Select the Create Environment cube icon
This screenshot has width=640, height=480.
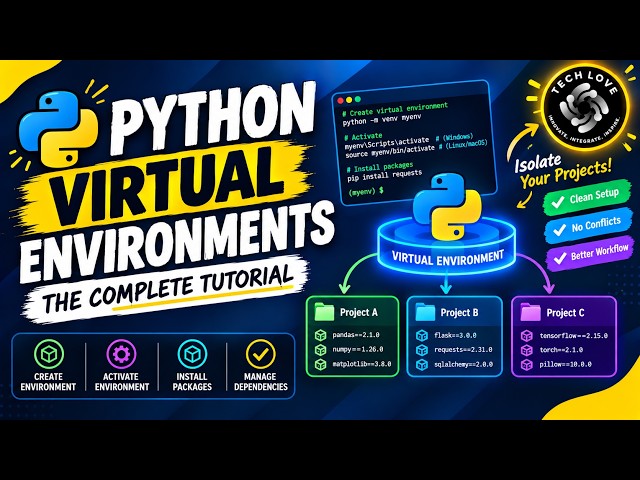(49, 354)
